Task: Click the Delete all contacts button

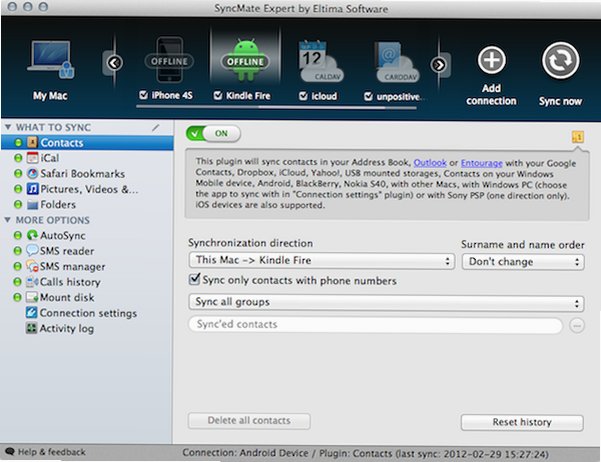Action: coord(249,421)
